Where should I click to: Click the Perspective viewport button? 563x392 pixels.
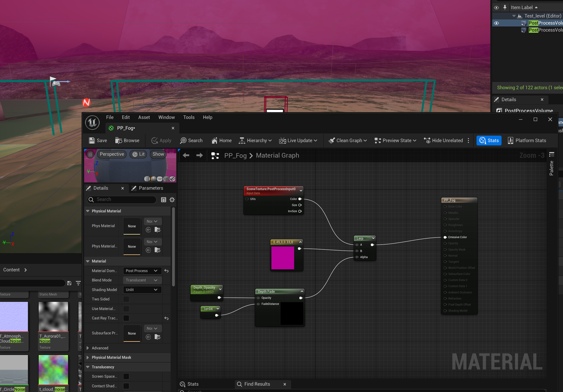pyautogui.click(x=112, y=154)
